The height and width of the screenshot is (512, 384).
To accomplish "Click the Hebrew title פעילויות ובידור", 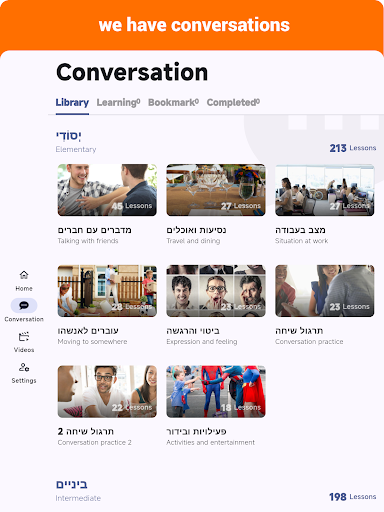I will (196, 431).
